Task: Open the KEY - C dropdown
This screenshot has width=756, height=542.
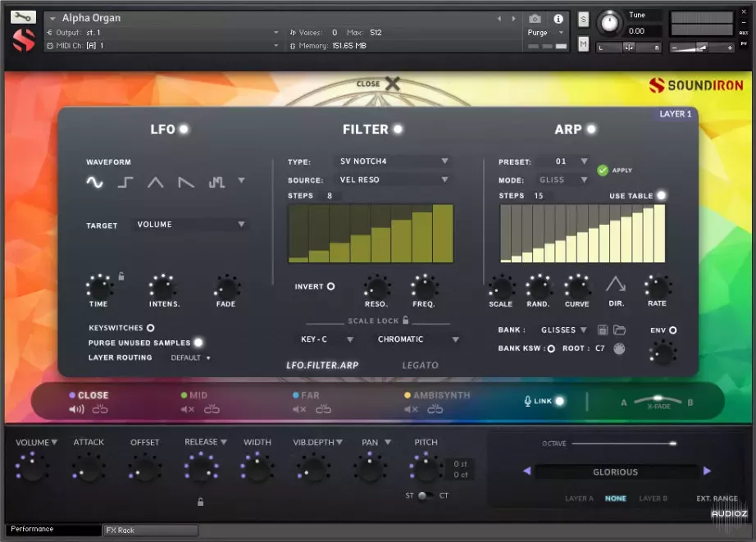Action: coord(327,339)
